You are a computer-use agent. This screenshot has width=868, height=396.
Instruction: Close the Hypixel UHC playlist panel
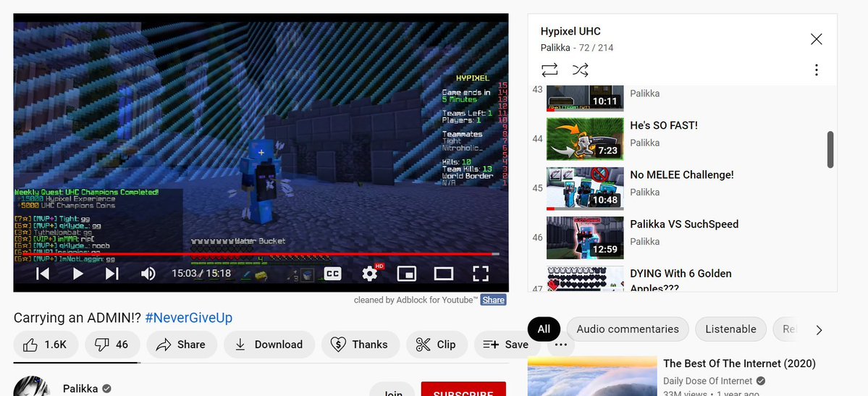[816, 39]
